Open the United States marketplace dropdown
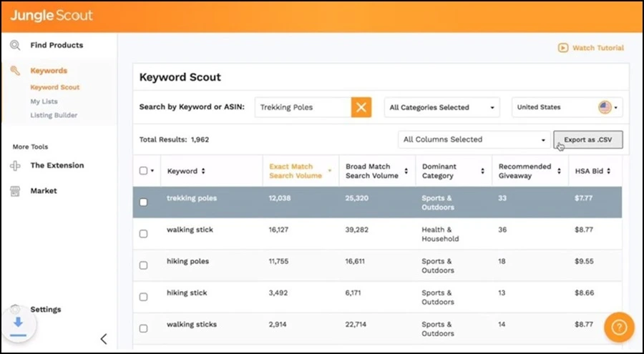The image size is (644, 354). click(567, 107)
